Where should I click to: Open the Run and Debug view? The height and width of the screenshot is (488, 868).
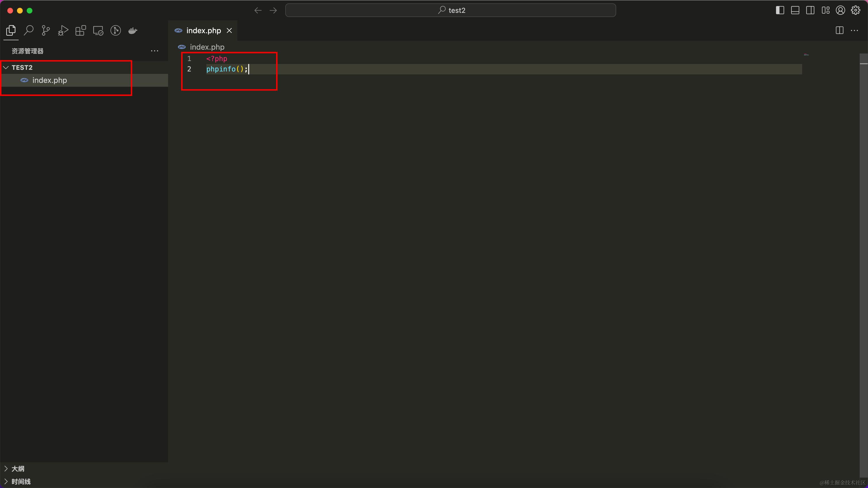63,31
